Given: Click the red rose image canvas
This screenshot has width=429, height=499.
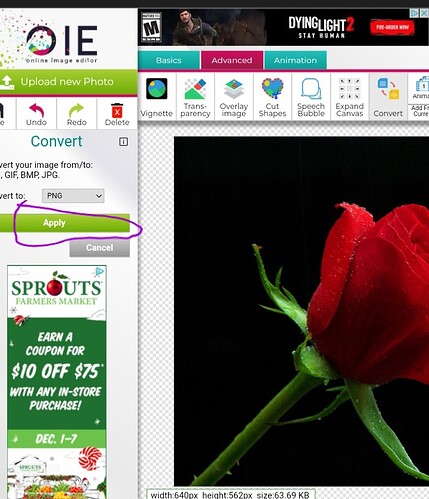Looking at the screenshot, I should [x=301, y=311].
